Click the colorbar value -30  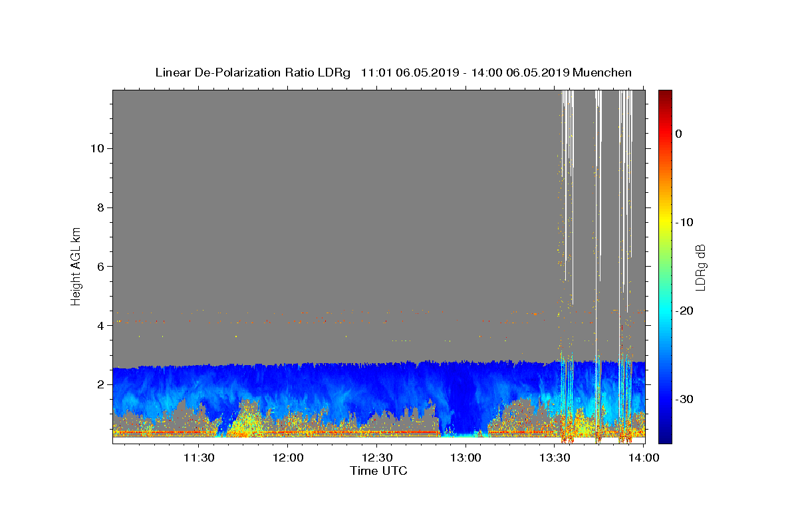tap(684, 399)
